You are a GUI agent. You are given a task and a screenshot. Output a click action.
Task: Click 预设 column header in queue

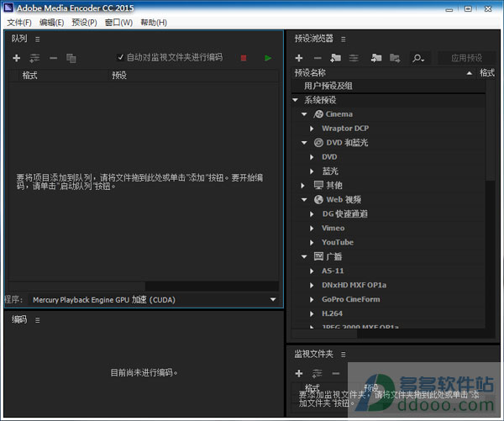(x=119, y=76)
